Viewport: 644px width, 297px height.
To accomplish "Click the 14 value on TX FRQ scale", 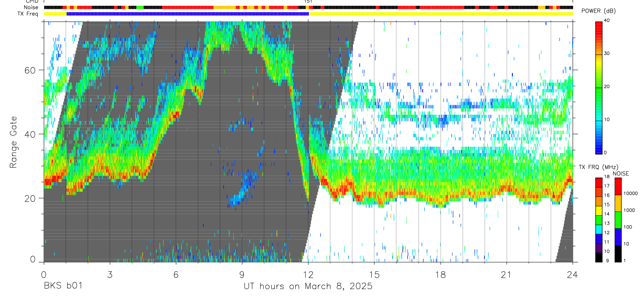I will 607,214.
